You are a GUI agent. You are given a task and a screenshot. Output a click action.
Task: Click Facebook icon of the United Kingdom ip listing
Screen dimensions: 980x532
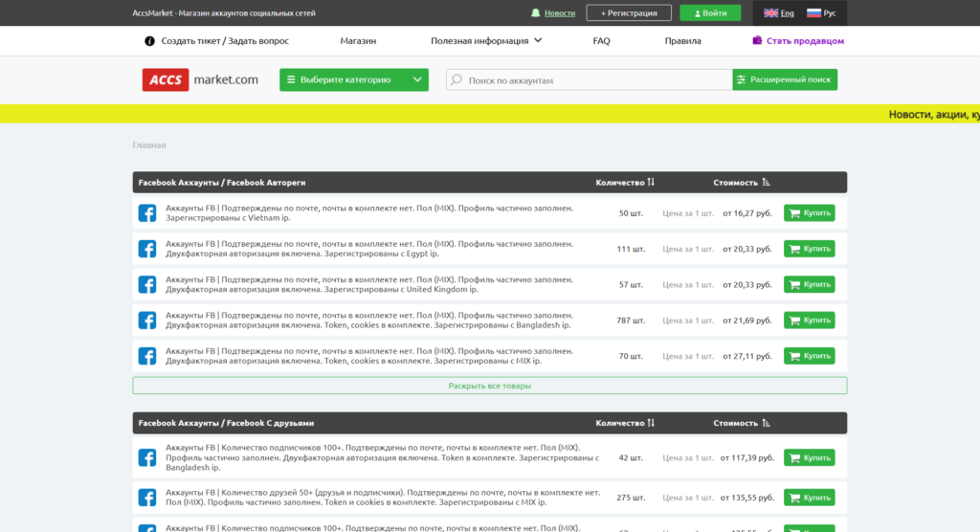coord(147,284)
